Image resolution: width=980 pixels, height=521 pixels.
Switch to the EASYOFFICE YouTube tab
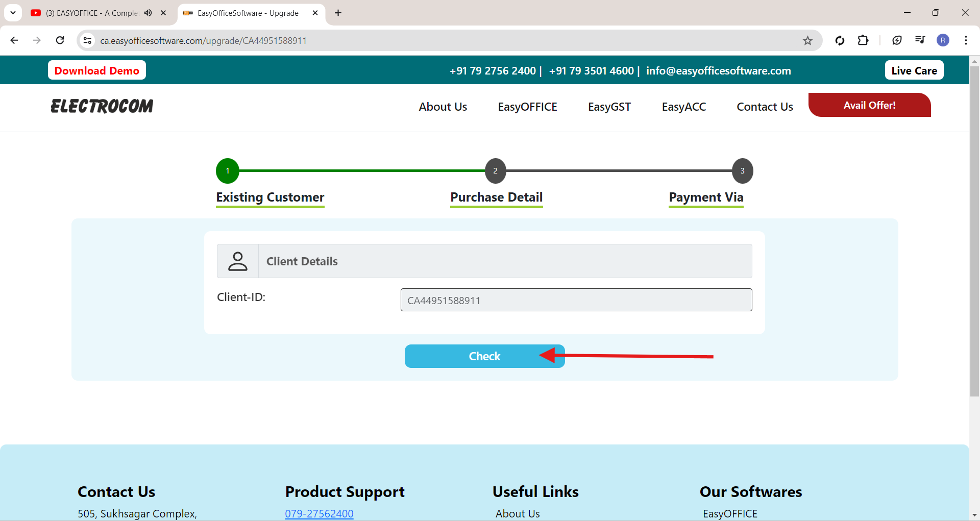coord(92,13)
